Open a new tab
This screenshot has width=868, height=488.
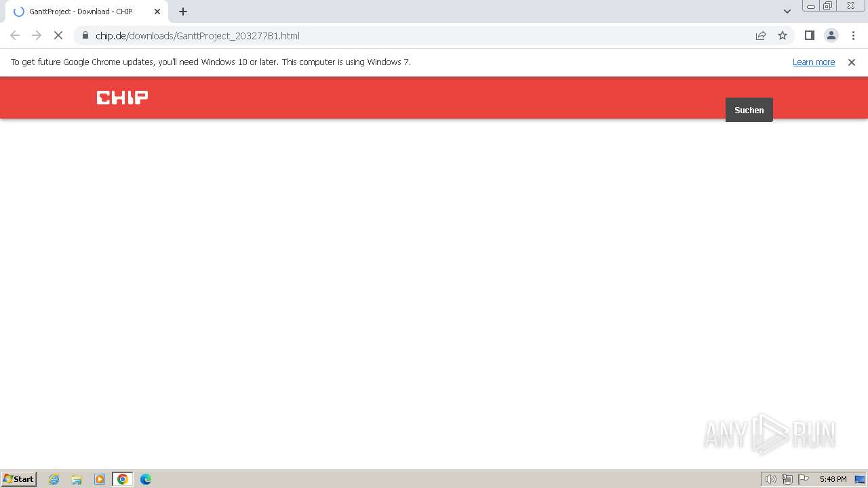[183, 12]
